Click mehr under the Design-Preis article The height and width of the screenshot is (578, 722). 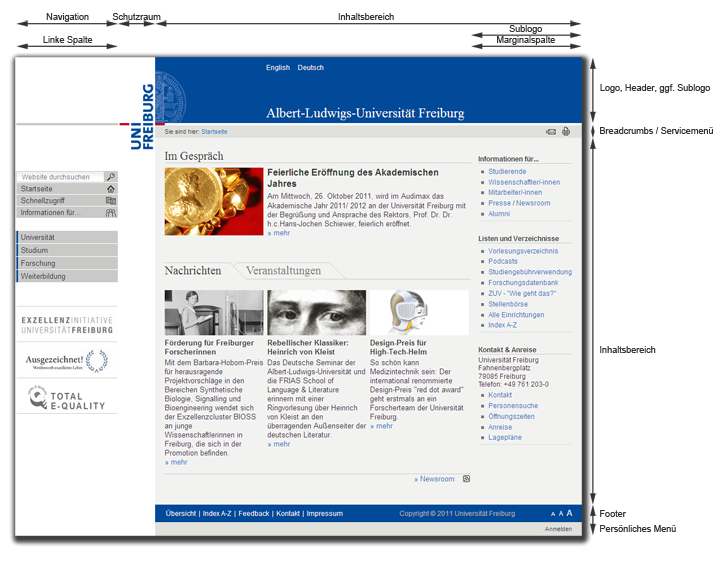coord(382,426)
